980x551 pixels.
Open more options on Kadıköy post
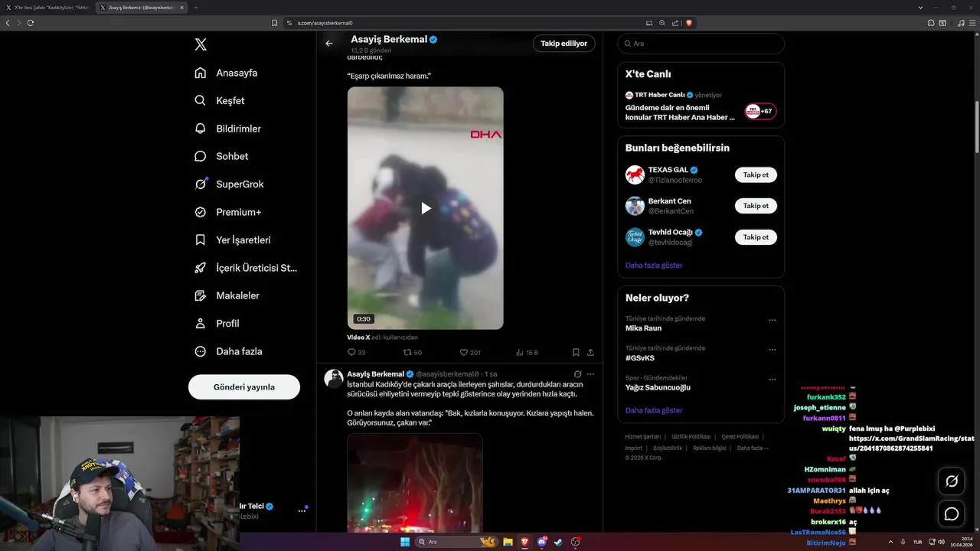590,374
